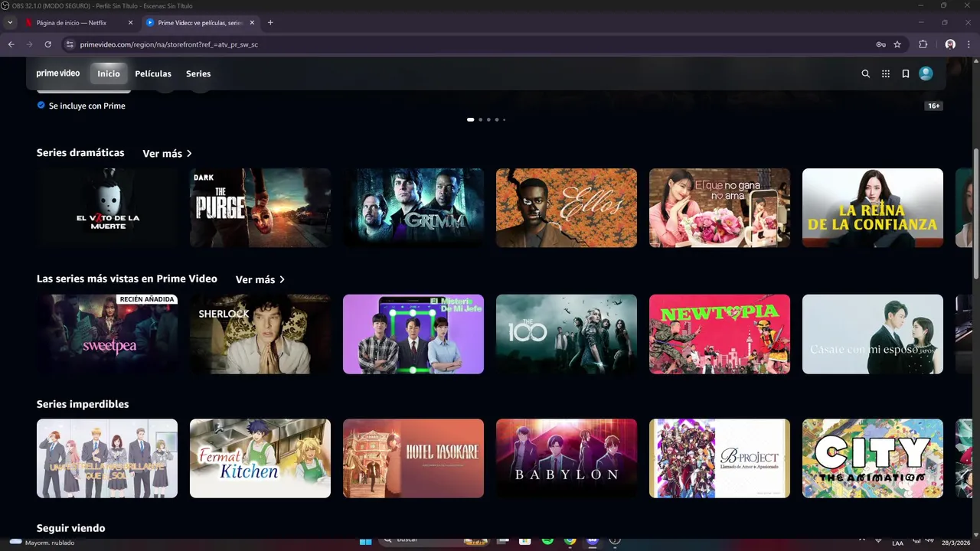The width and height of the screenshot is (980, 551).
Task: Click the Series imperdibles heading
Action: coord(83,404)
